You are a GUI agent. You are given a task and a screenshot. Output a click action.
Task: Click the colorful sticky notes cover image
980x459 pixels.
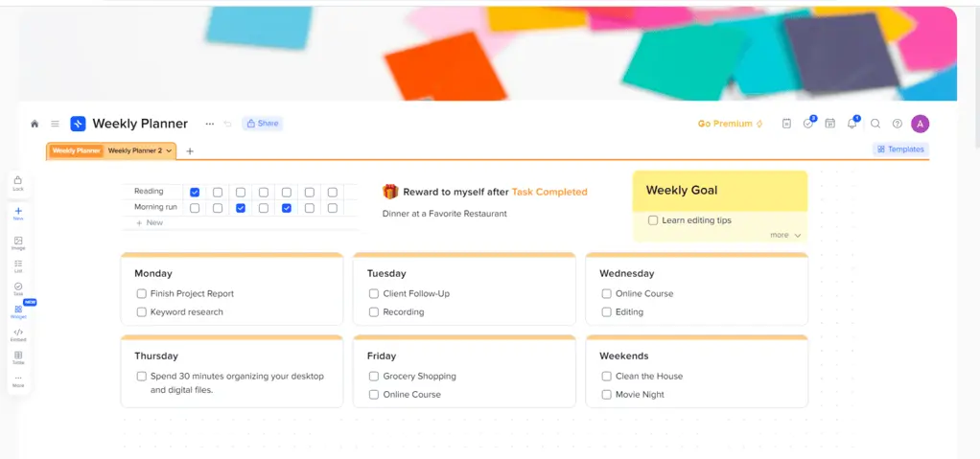click(487, 54)
